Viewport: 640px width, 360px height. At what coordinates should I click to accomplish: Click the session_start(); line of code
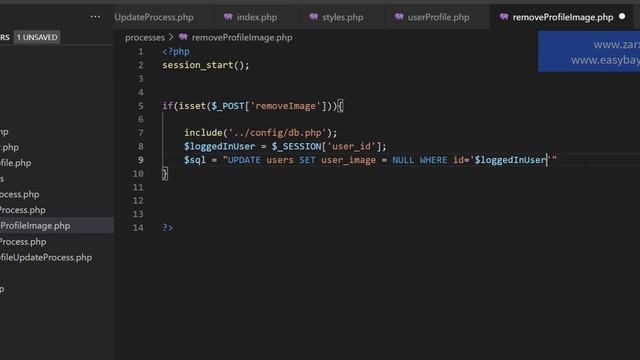[x=205, y=65]
